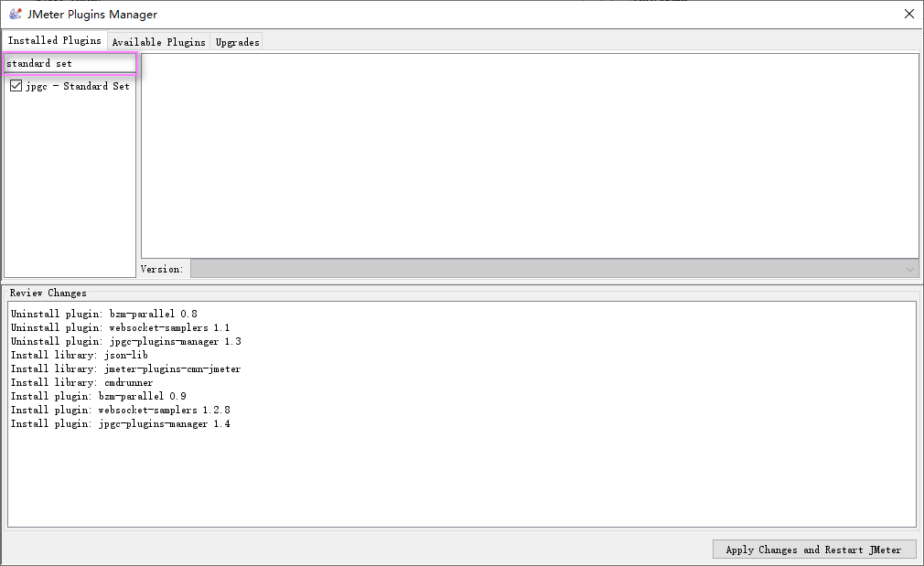The height and width of the screenshot is (566, 924).
Task: Click the "Version:" label
Action: click(x=162, y=269)
